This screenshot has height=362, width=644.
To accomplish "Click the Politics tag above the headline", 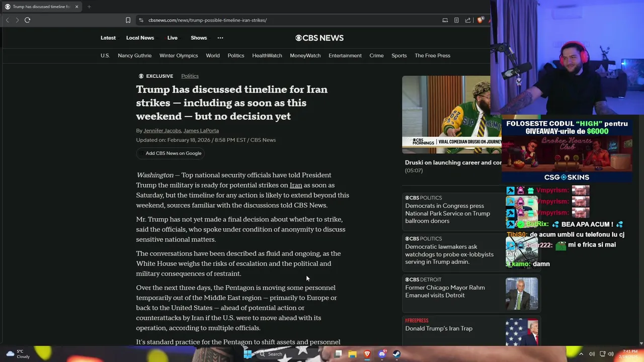I will [190, 76].
